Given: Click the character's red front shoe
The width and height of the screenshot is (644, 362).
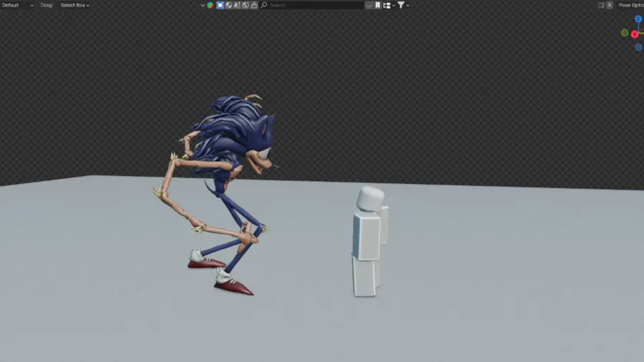Looking at the screenshot, I should (233, 285).
